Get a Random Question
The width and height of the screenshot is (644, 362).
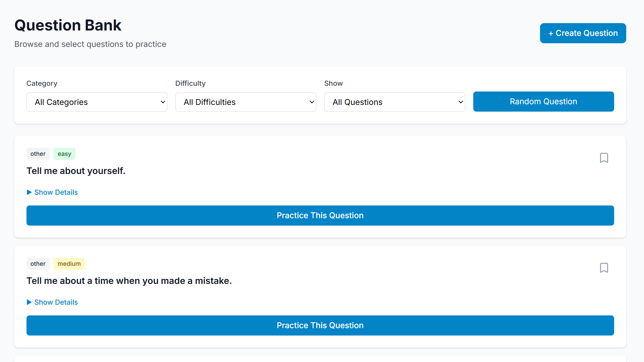coord(543,102)
